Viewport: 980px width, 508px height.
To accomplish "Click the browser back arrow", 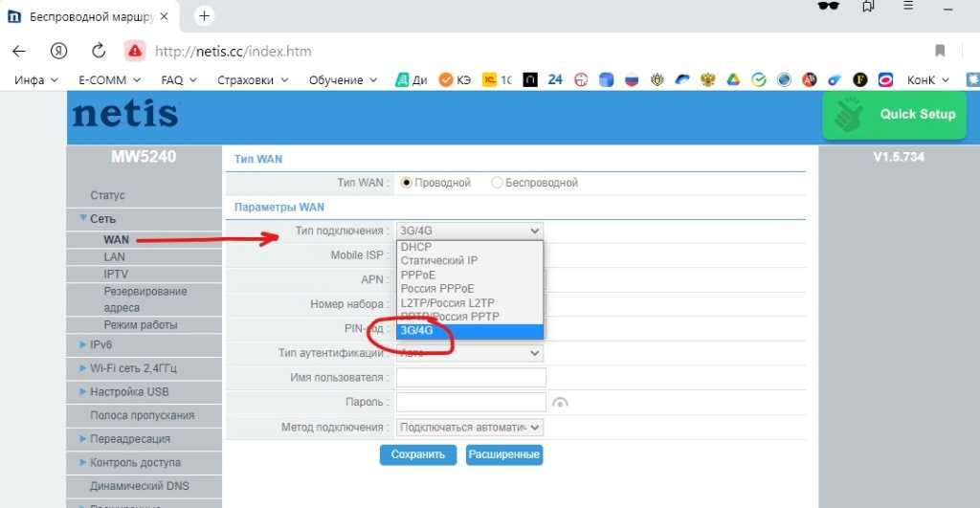I will tap(19, 51).
